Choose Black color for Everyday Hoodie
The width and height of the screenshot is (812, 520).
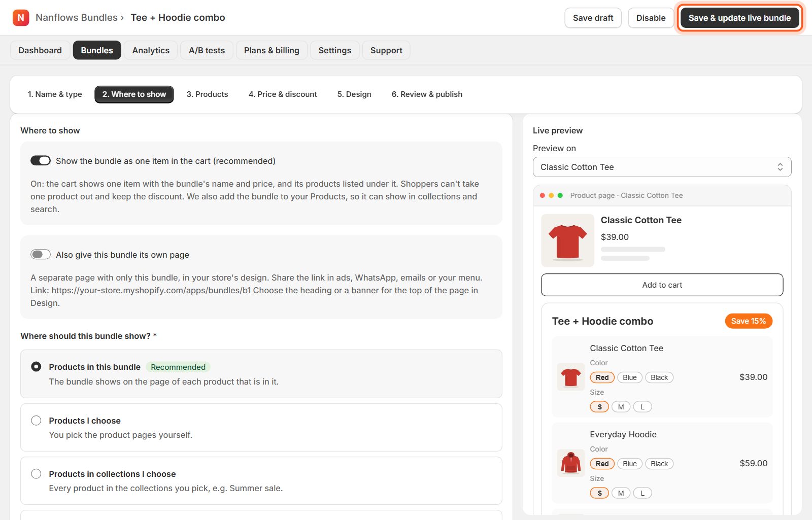point(659,464)
